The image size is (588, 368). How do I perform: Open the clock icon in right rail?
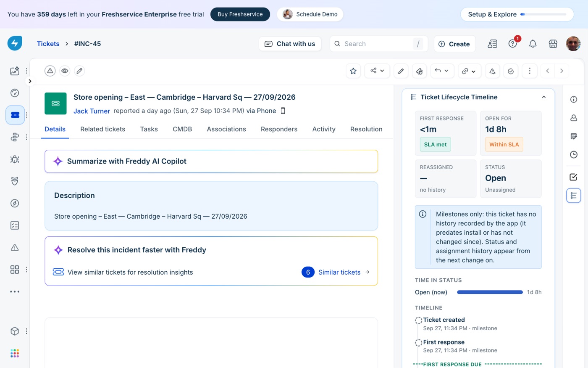tap(574, 154)
